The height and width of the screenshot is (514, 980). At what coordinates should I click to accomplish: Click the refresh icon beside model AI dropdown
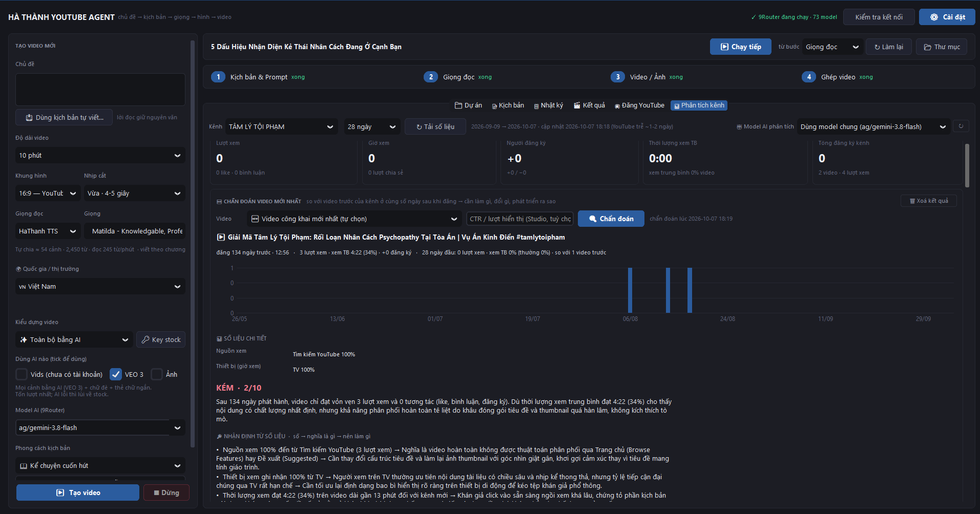961,126
